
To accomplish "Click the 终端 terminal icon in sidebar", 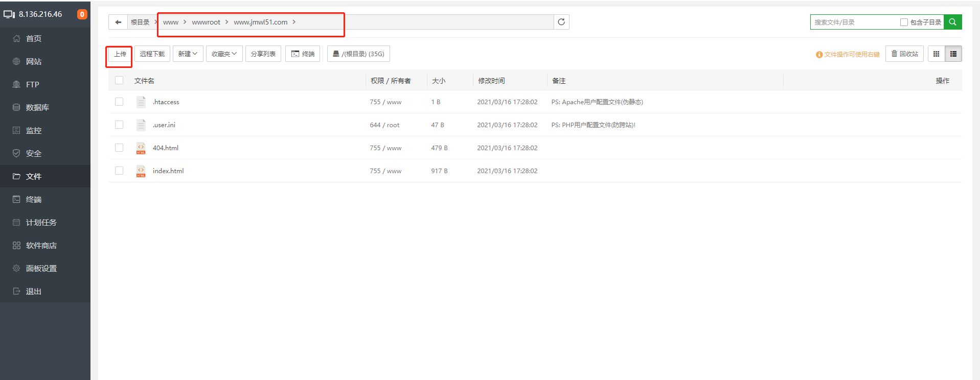I will [x=16, y=199].
